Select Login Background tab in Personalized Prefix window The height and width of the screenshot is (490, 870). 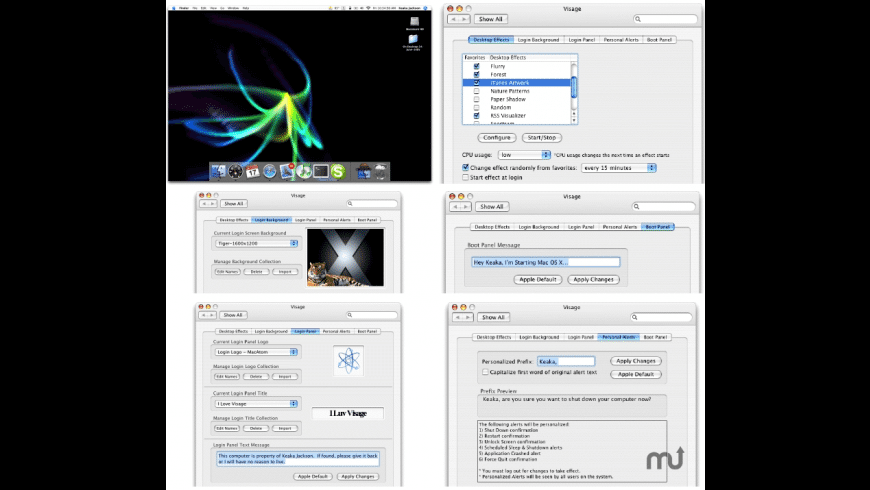pyautogui.click(x=539, y=337)
